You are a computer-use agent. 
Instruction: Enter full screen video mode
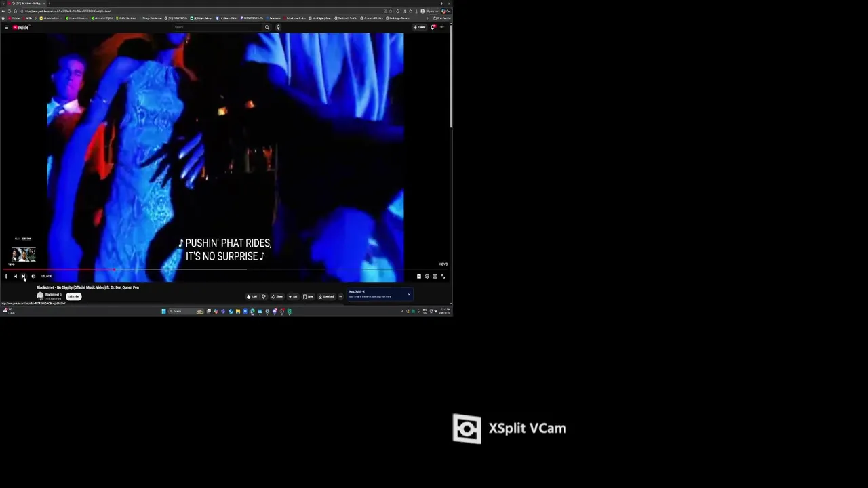(443, 277)
